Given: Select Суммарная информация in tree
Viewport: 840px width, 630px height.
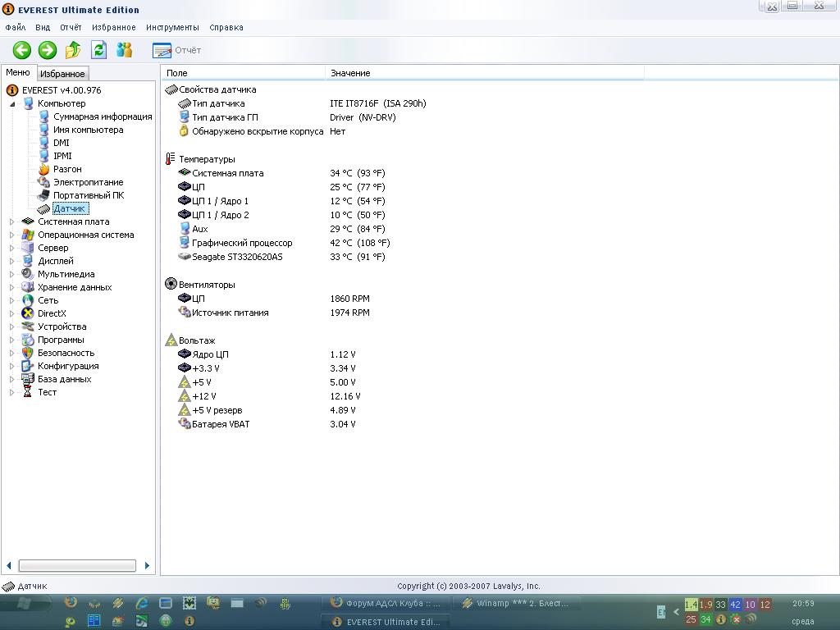Looking at the screenshot, I should click(x=103, y=116).
